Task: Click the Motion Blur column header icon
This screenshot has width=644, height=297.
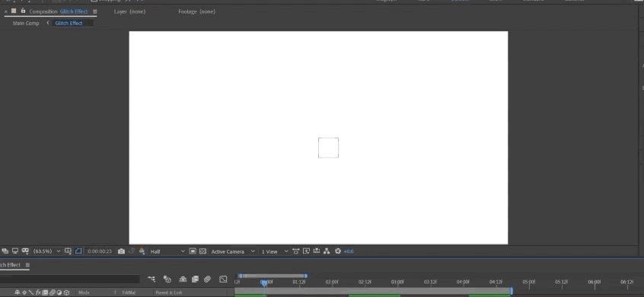Action: click(x=53, y=293)
